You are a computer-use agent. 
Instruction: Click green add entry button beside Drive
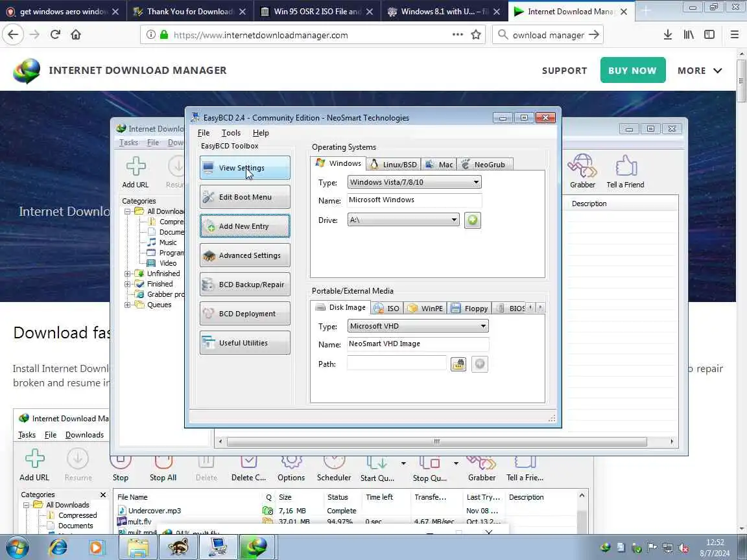[x=473, y=220]
